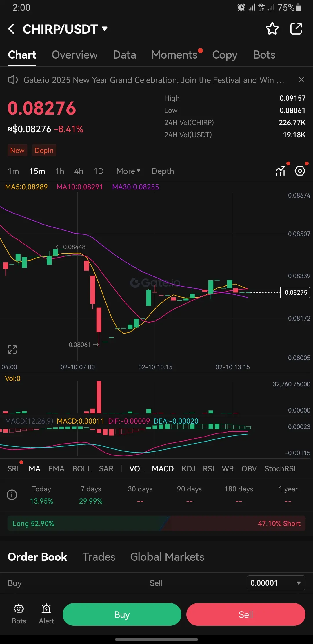Screen dimensions: 313x644
Task: Open the New Year Celebration announcement
Action: 154,80
